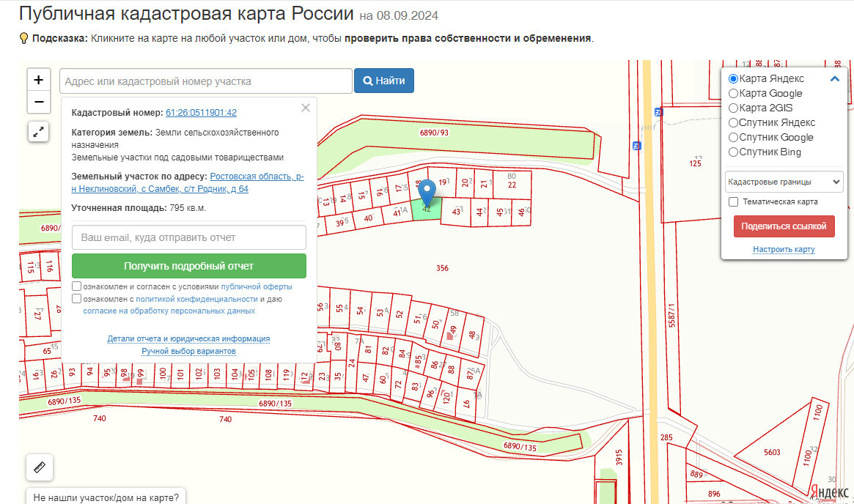Screen dimensions: 854x504
Task: Click Поделиться ссылкой button
Action: coord(784,226)
